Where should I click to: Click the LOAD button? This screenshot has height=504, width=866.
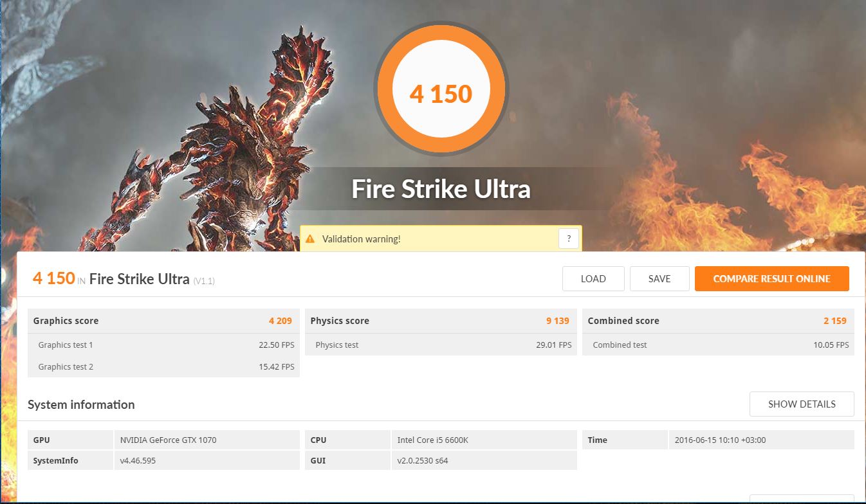tap(593, 278)
